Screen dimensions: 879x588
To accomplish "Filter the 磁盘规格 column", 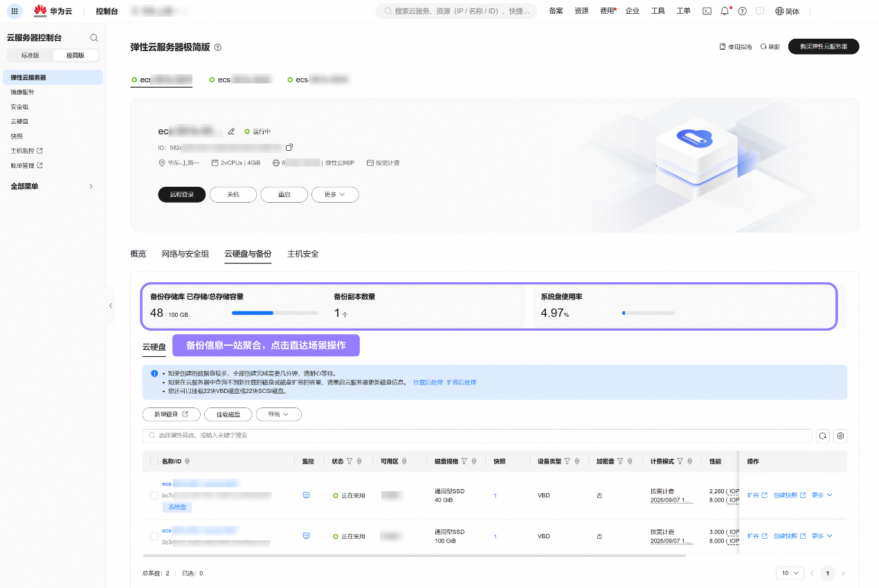I will coord(464,461).
